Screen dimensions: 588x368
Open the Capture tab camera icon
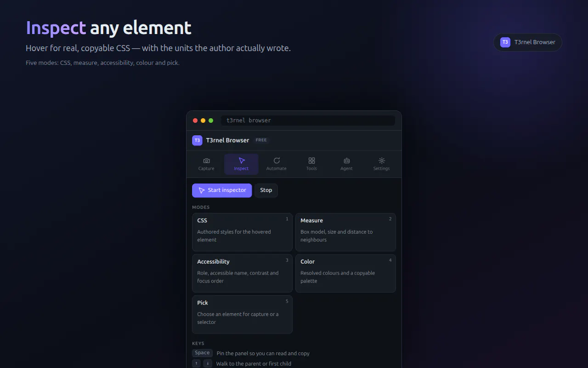(x=206, y=161)
